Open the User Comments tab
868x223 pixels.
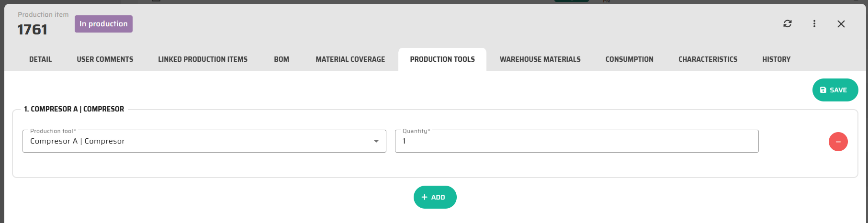[x=105, y=59]
